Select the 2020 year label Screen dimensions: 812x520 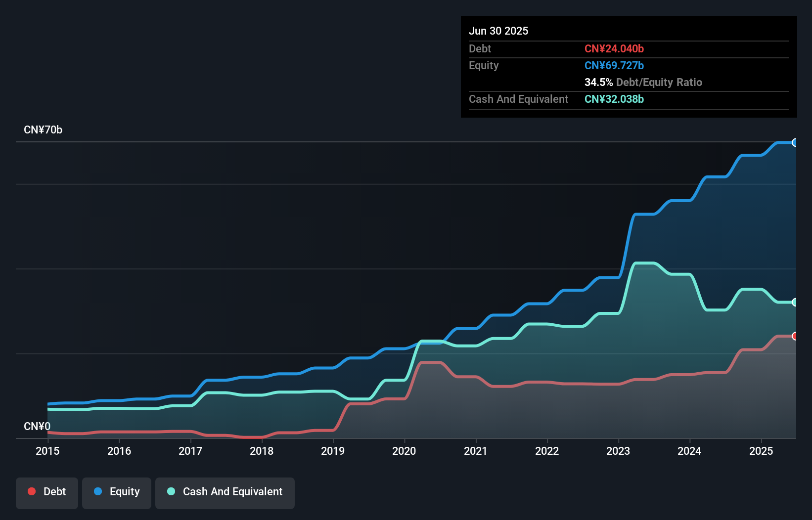405,451
